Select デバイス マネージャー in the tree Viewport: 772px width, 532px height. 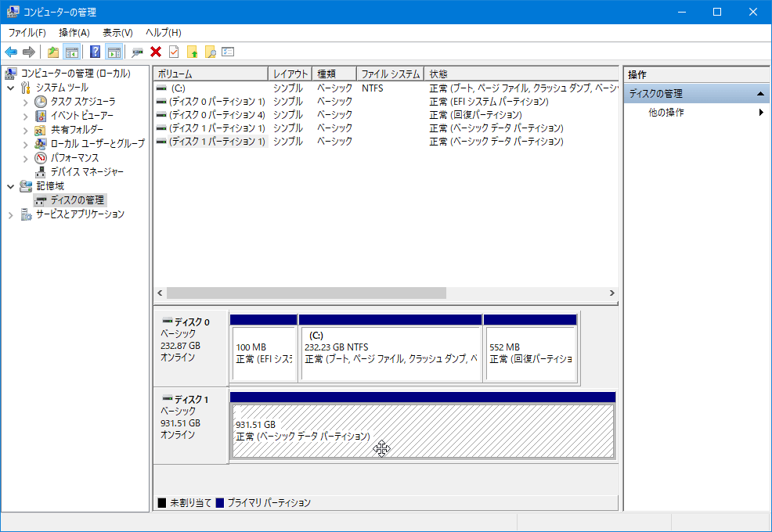click(86, 172)
